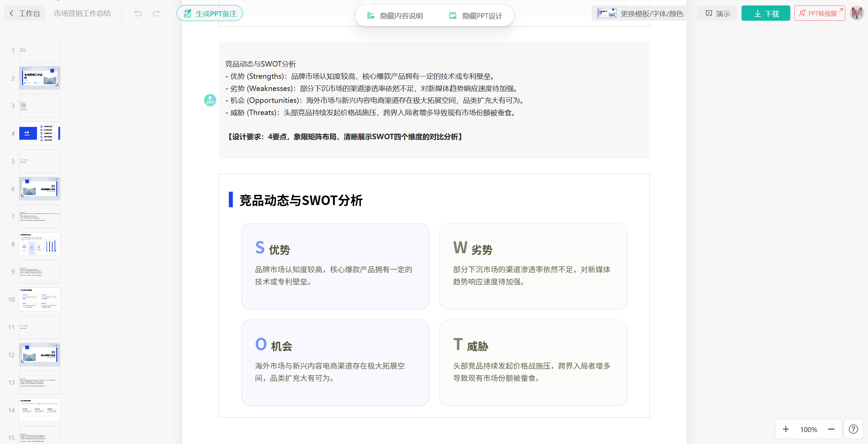Viewport: 868px width, 444px height.
Task: Click the undo arrow icon
Action: [x=138, y=14]
